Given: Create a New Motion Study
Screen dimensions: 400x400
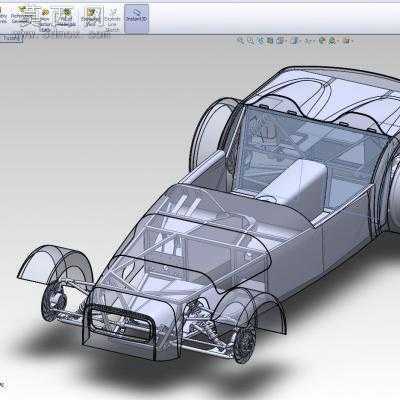Looking at the screenshot, I should point(44,20).
